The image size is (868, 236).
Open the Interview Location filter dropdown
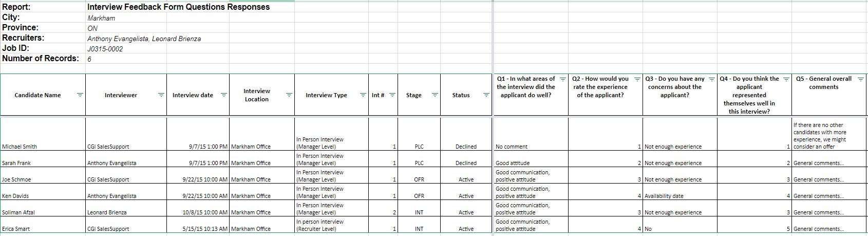click(x=289, y=95)
